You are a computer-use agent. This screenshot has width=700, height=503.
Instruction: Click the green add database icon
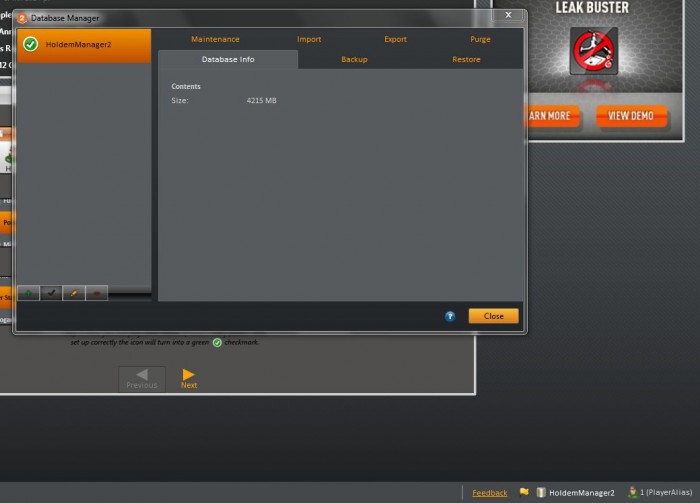[29, 293]
